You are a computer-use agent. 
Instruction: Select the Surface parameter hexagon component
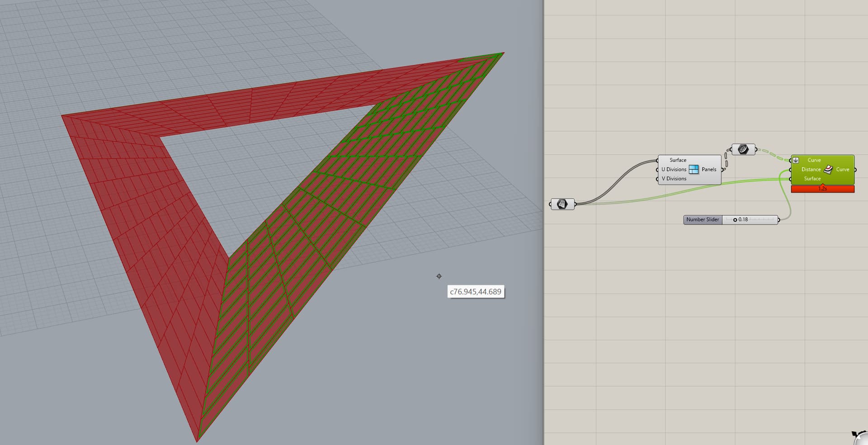(x=563, y=204)
